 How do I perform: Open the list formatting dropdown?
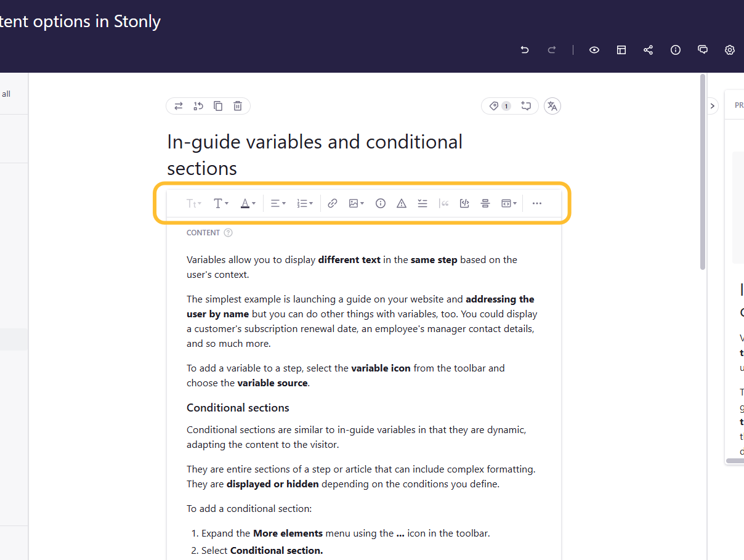point(304,203)
